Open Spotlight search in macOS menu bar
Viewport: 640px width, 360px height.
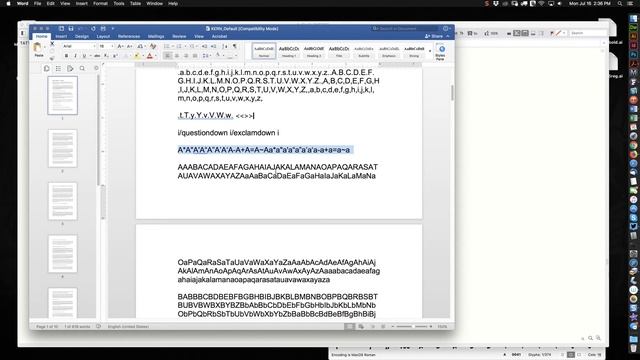(620, 4)
